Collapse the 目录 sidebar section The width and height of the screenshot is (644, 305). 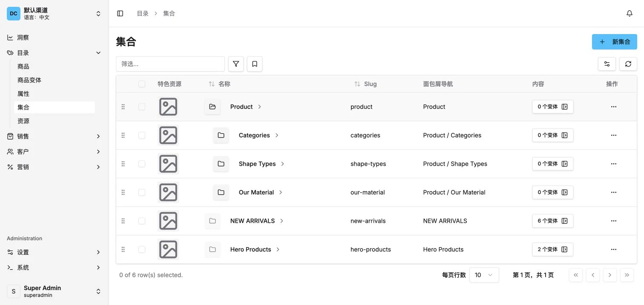54,53
